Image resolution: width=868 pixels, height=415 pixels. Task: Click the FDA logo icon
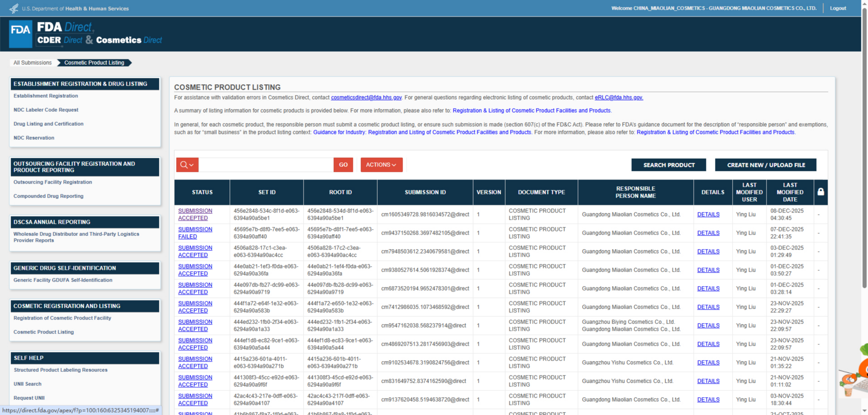pyautogui.click(x=20, y=34)
